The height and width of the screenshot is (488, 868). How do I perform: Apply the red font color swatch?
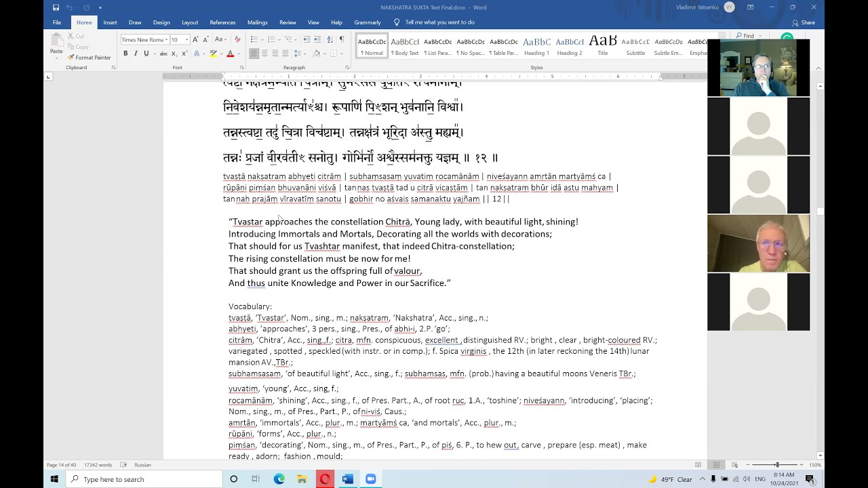(x=230, y=54)
